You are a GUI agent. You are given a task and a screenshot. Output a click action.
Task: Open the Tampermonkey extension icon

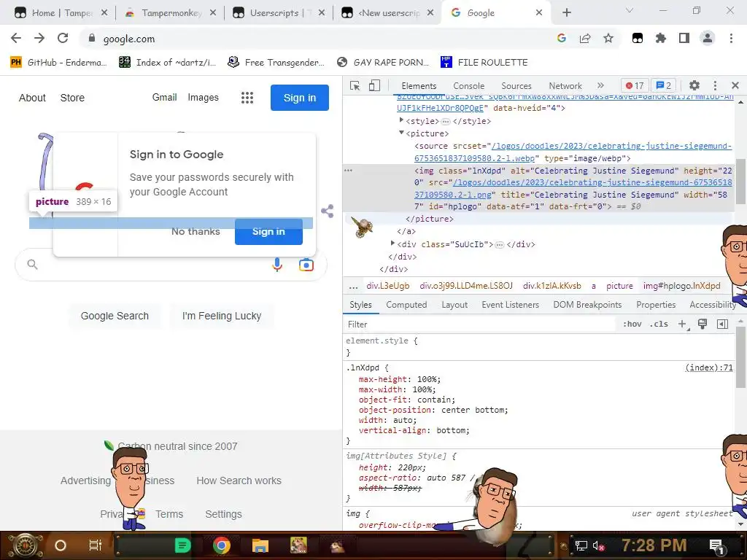(x=638, y=38)
